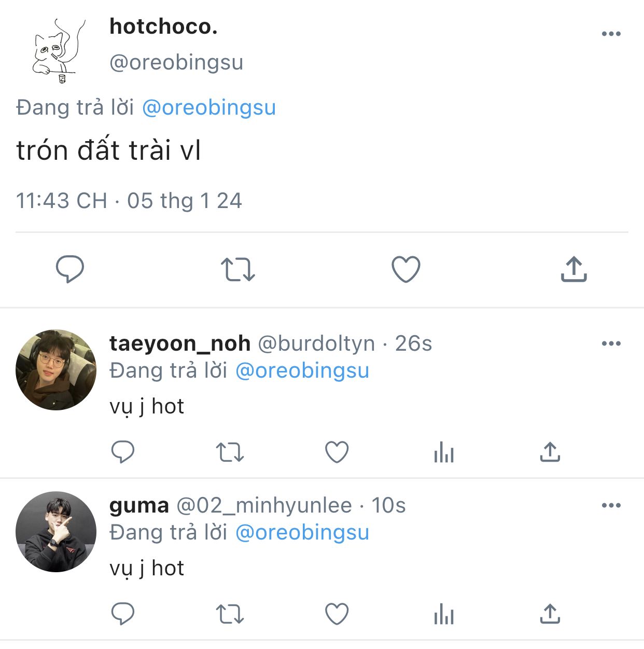Share guma's reply
This screenshot has height=649, width=644.
click(550, 614)
